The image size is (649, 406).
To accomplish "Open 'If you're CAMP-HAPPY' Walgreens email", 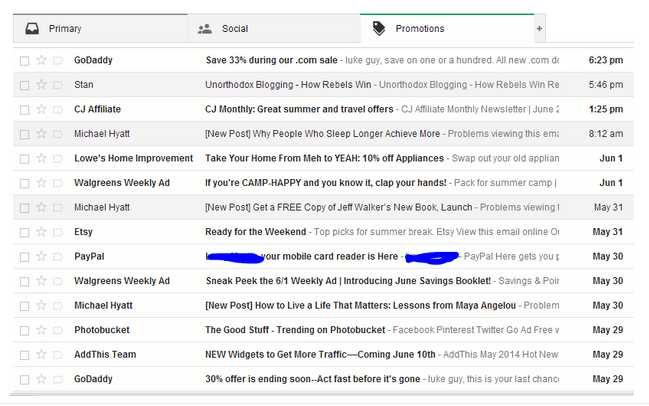I will (326, 183).
